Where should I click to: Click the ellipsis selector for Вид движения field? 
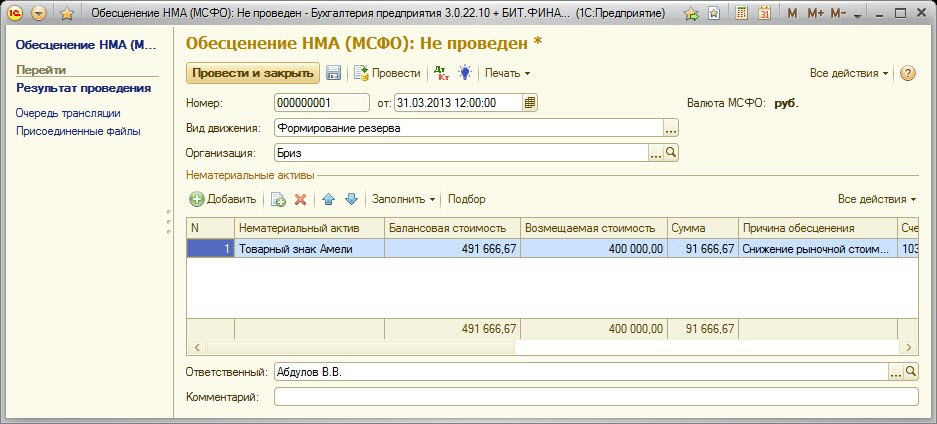coord(671,128)
